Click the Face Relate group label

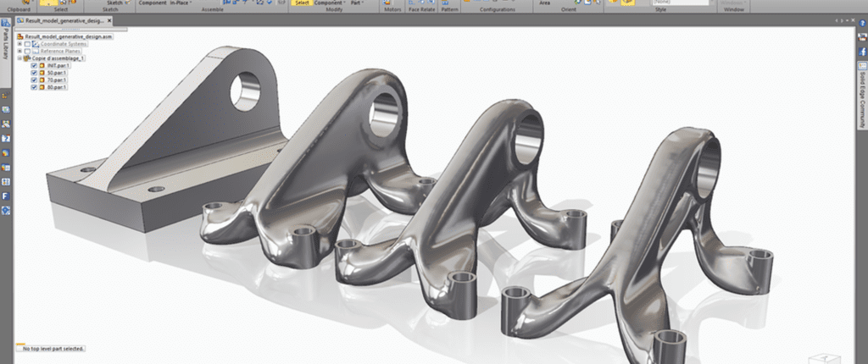422,9
